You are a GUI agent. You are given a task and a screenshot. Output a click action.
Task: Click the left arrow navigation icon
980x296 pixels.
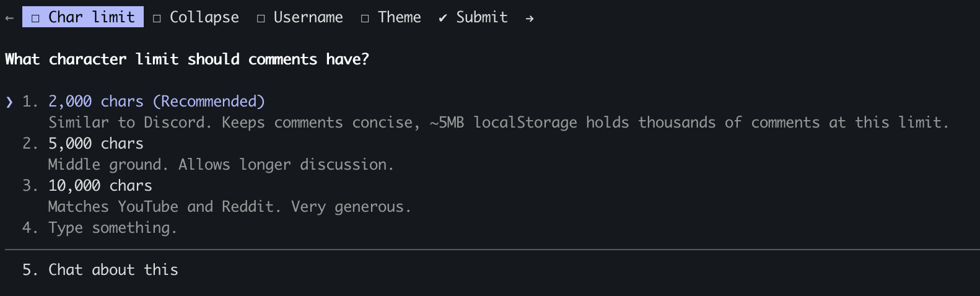(x=9, y=18)
